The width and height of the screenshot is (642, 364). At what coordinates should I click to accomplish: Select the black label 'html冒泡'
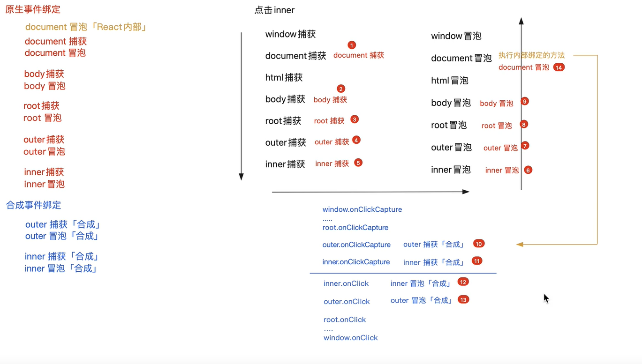(450, 81)
